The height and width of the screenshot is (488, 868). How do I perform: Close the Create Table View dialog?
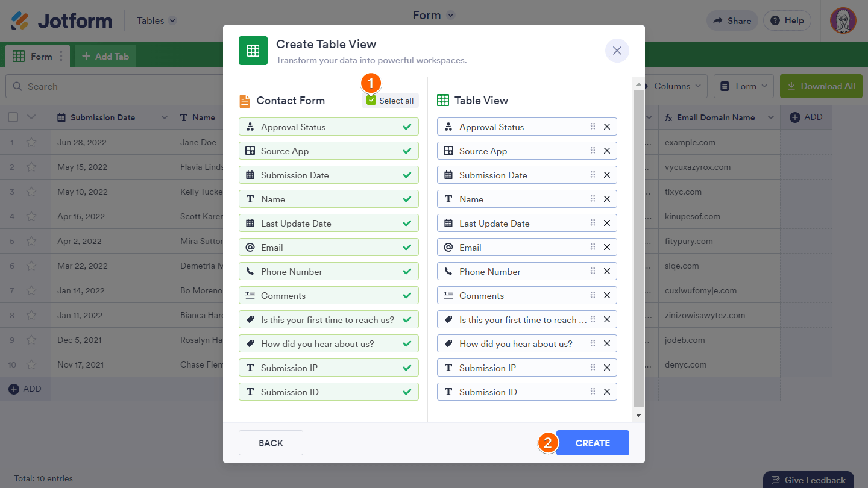[617, 51]
